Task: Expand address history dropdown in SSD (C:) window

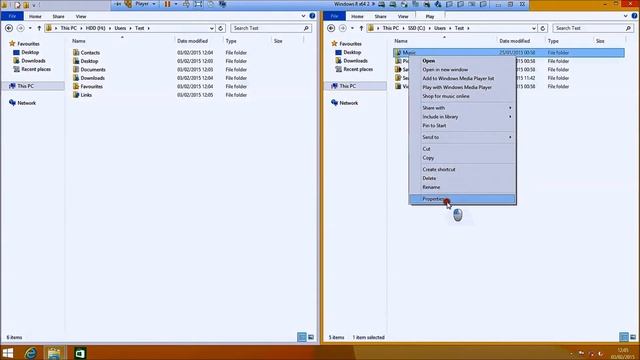Action: [x=533, y=28]
